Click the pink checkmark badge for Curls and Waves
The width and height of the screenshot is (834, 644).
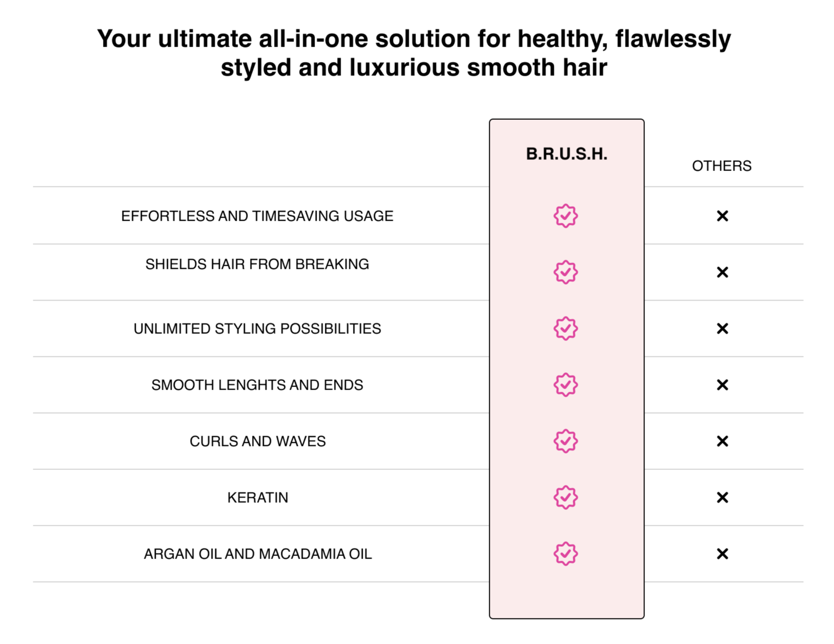point(566,441)
